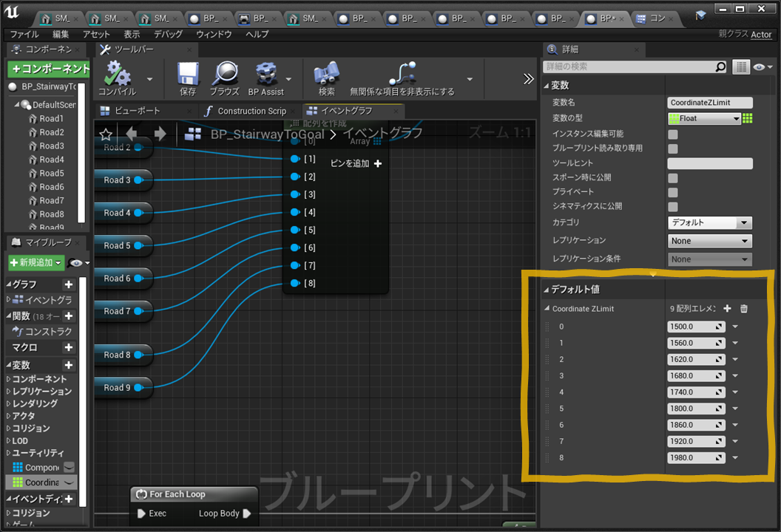Screen dimensions: 781x532
Task: Click the favorite star icon in graph
Action: (106, 134)
